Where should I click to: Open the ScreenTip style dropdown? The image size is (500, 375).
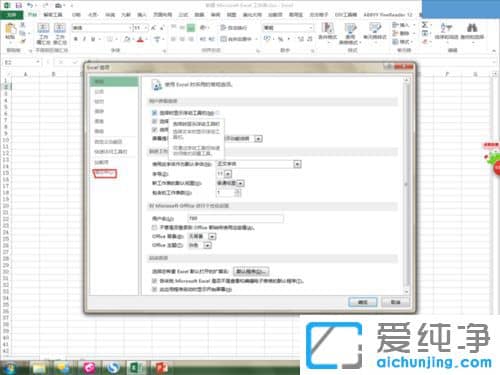(258, 138)
